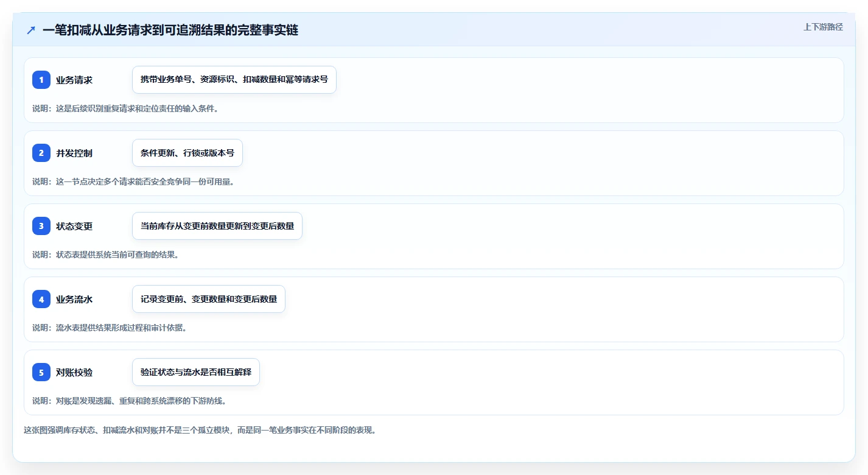Click the 当前库存从变更前数量更新 chip

pos(217,226)
